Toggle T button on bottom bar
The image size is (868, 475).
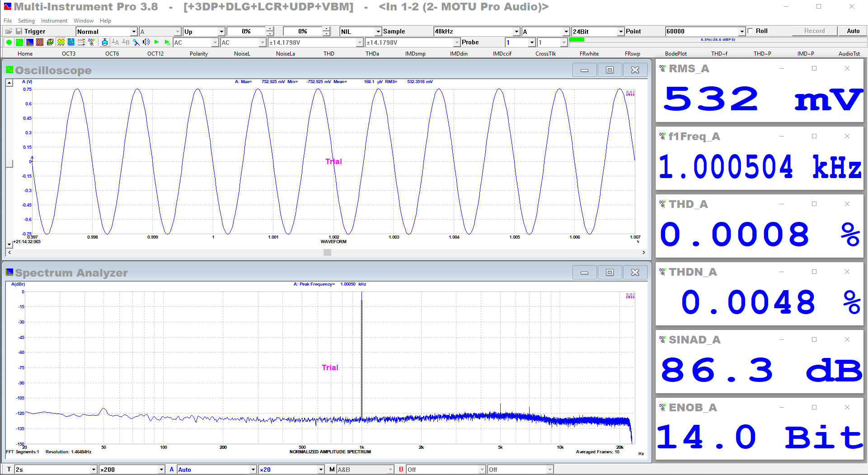pos(9,470)
